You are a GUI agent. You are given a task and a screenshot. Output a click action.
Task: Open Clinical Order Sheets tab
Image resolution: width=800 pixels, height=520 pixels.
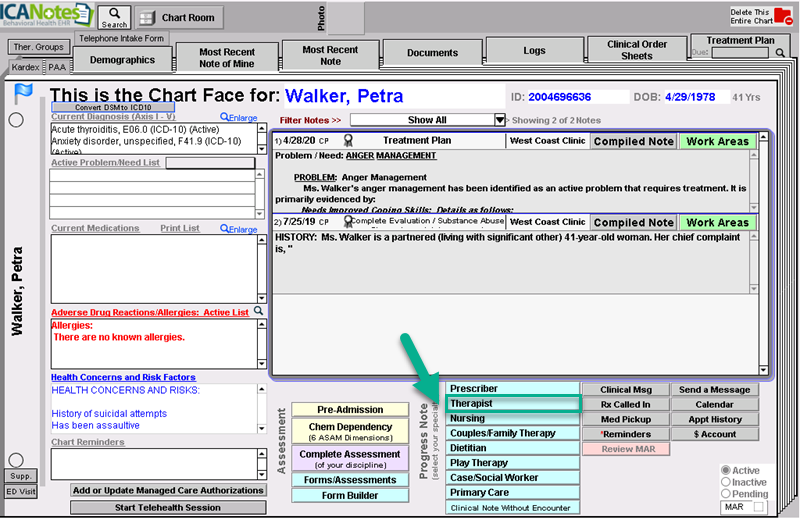(x=637, y=49)
